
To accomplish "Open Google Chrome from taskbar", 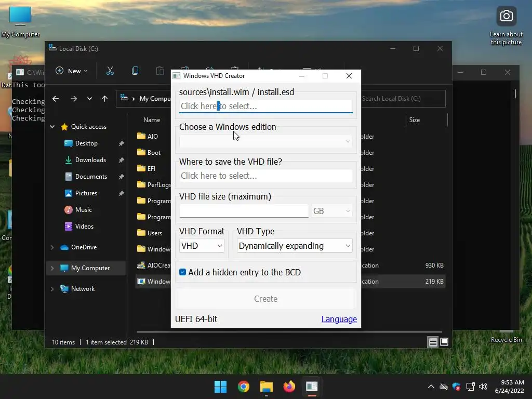I will (244, 387).
